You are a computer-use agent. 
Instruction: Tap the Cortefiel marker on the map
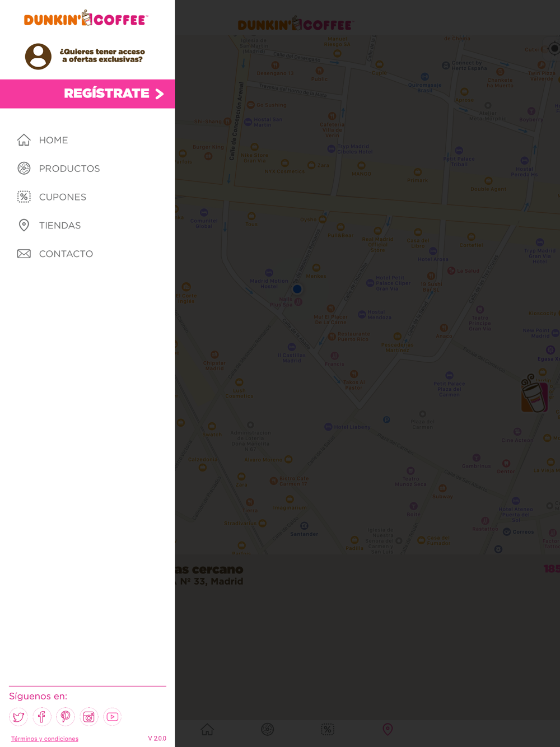(471, 237)
